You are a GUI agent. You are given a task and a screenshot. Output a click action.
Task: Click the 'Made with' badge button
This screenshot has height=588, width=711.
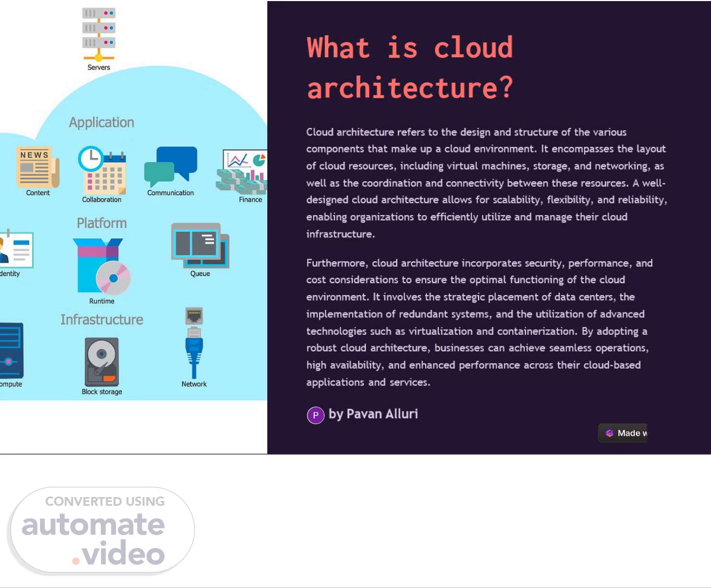click(x=623, y=433)
